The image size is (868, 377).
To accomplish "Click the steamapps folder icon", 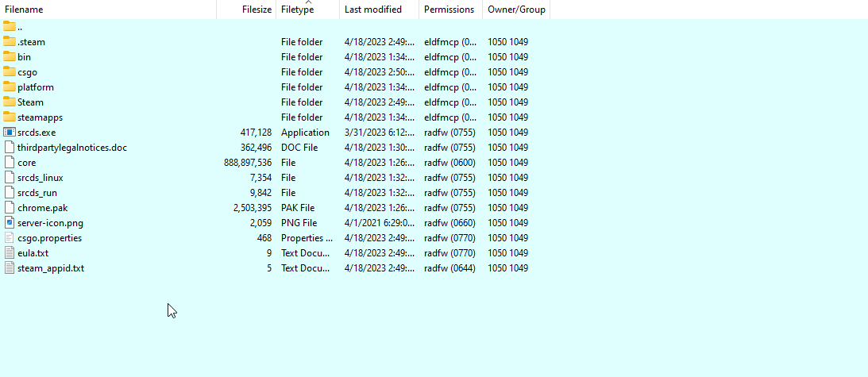I will point(10,117).
